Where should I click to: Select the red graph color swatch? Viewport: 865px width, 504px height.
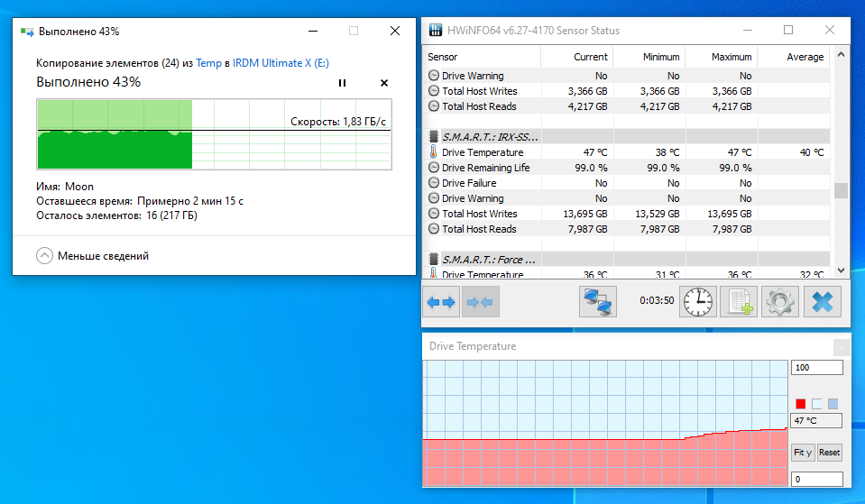(800, 404)
